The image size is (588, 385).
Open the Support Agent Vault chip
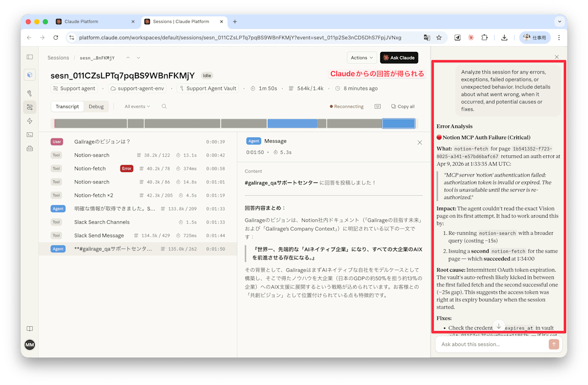(x=207, y=89)
